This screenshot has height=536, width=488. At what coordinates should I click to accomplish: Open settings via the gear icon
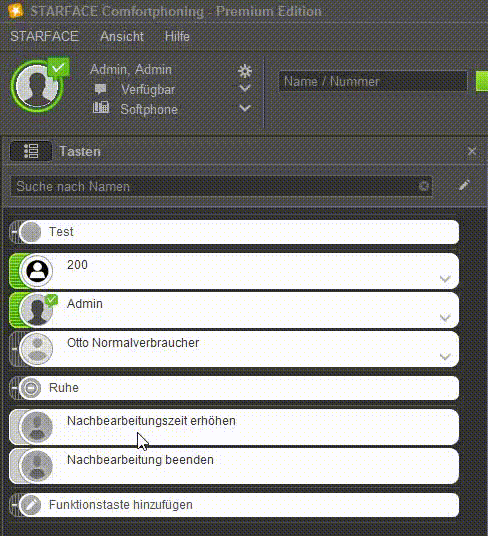pos(245,71)
